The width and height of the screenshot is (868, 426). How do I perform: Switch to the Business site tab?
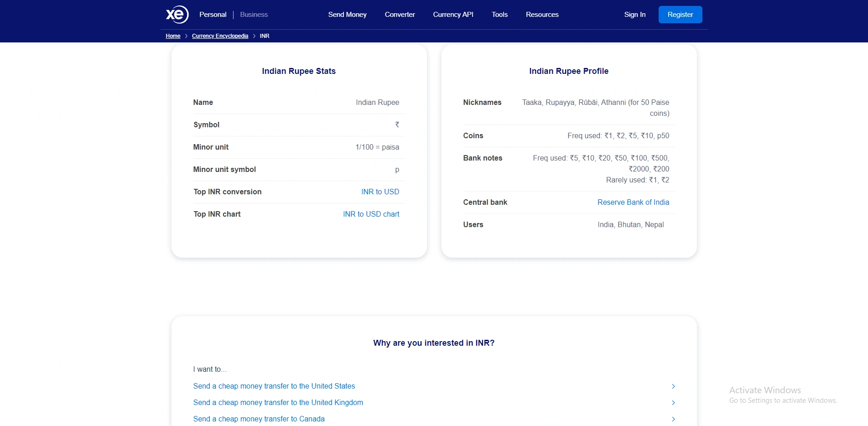254,15
